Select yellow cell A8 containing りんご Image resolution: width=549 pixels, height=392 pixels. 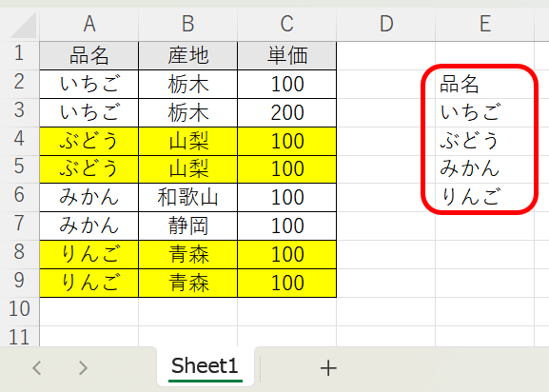pos(89,254)
